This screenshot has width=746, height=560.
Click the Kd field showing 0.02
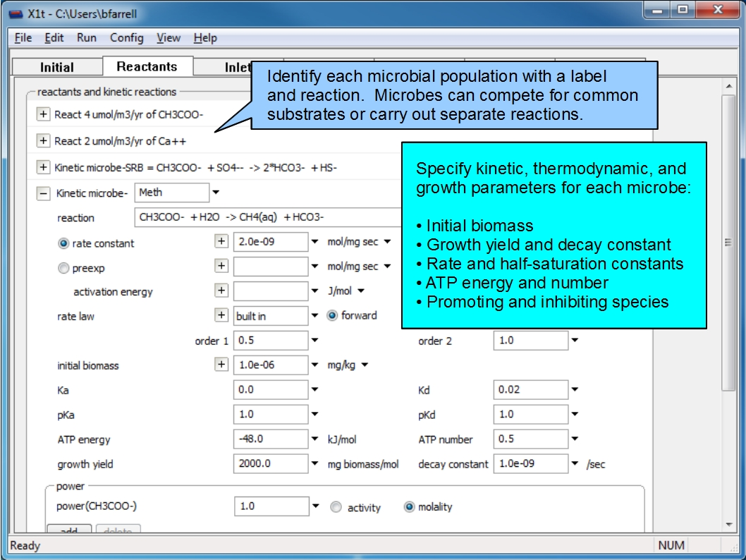531,389
